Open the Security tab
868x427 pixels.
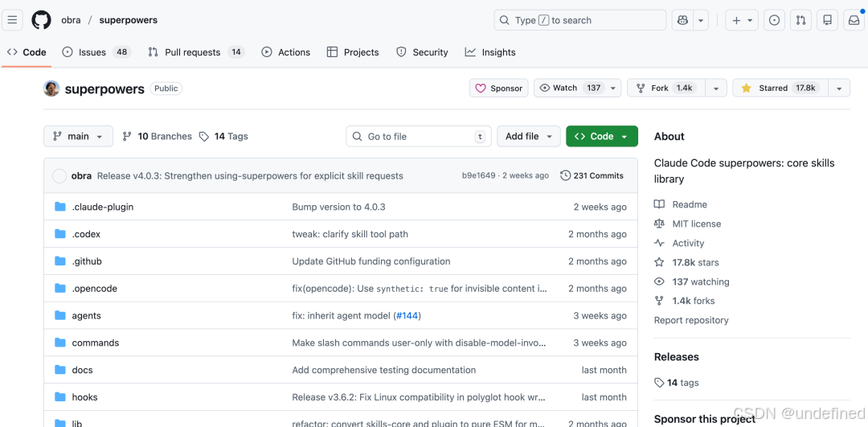[x=423, y=52]
